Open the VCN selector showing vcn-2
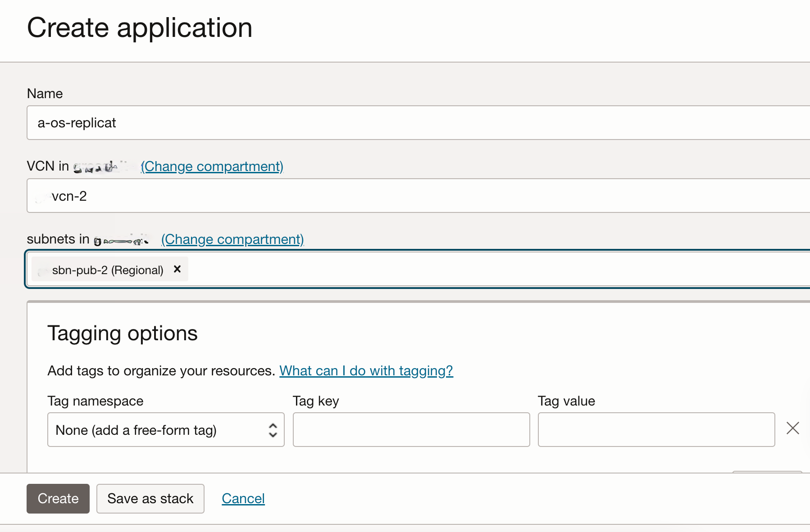Screen dimensions: 810x532 (x=419, y=196)
